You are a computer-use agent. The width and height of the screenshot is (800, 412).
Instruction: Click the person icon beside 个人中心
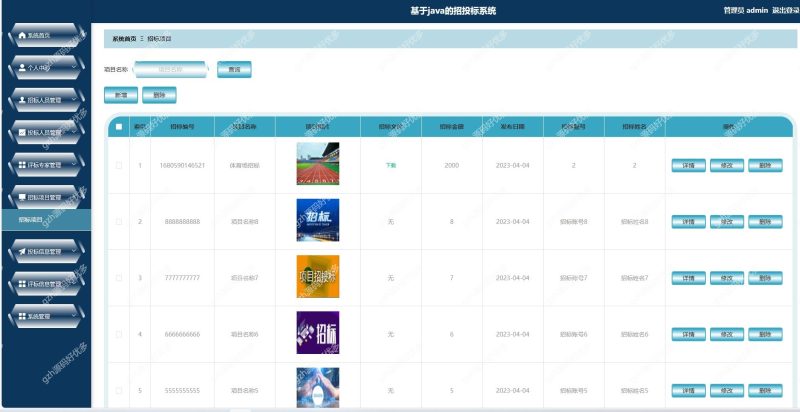click(x=21, y=68)
